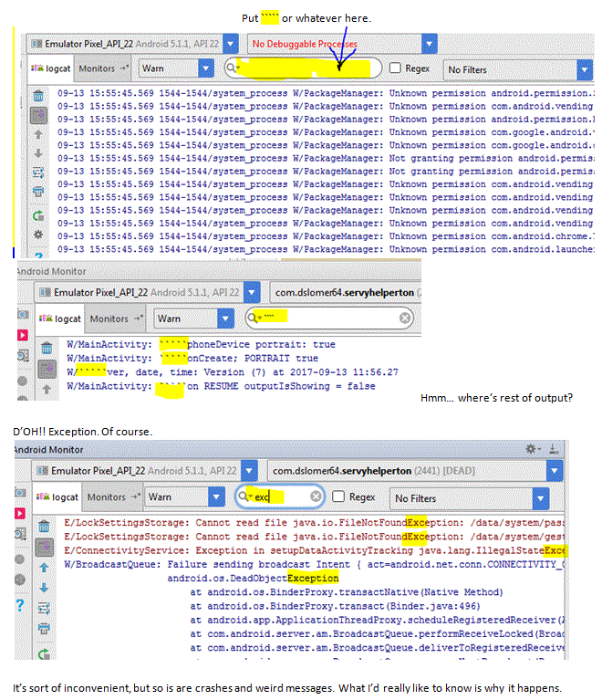The image size is (602, 700).
Task: Click 'at android.os.BinderProxy.transactNative(Native Method)' line
Action: click(x=347, y=592)
